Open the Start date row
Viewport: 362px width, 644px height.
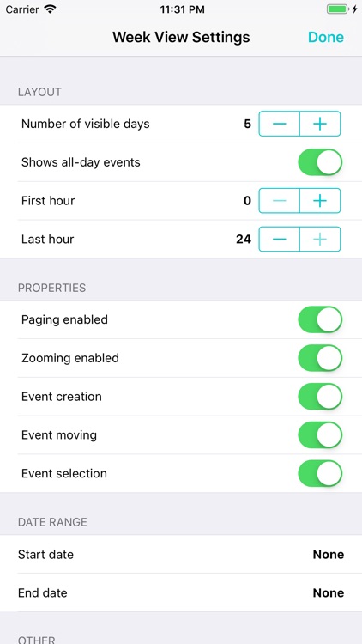point(181,555)
